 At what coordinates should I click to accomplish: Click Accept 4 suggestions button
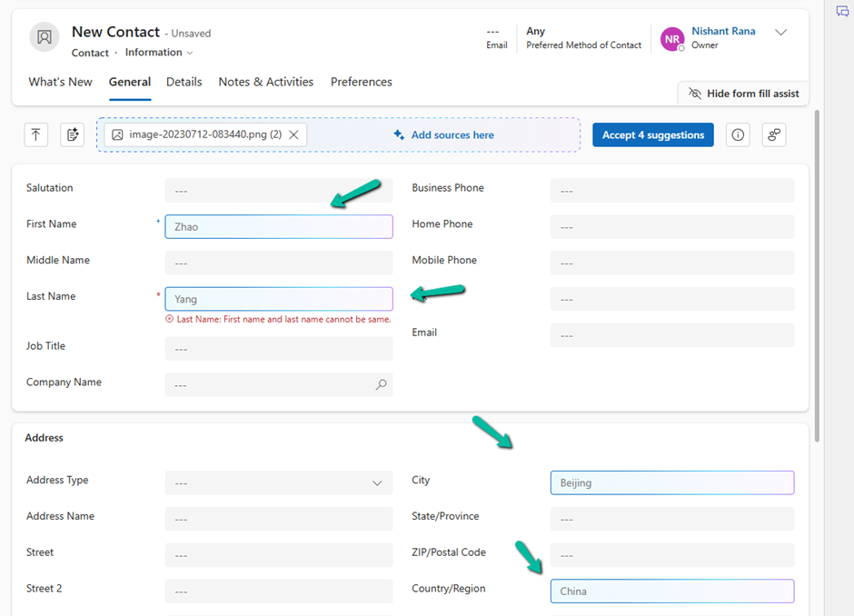[653, 135]
